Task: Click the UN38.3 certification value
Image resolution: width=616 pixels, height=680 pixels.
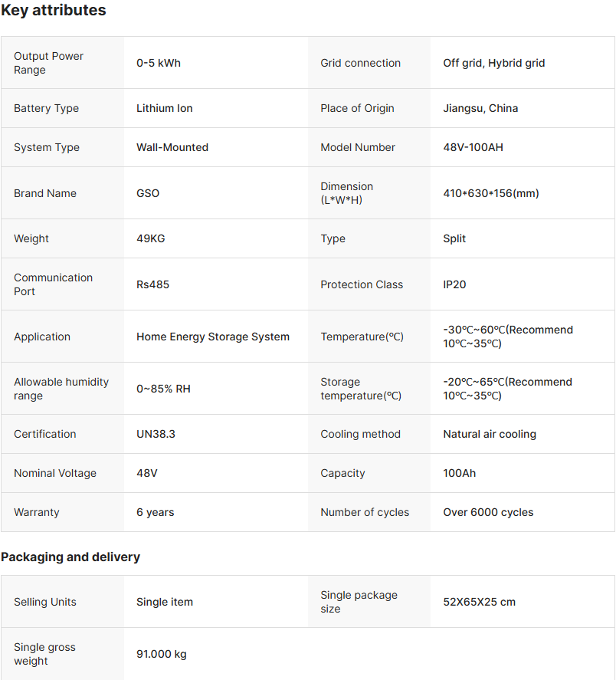Action: 156,434
